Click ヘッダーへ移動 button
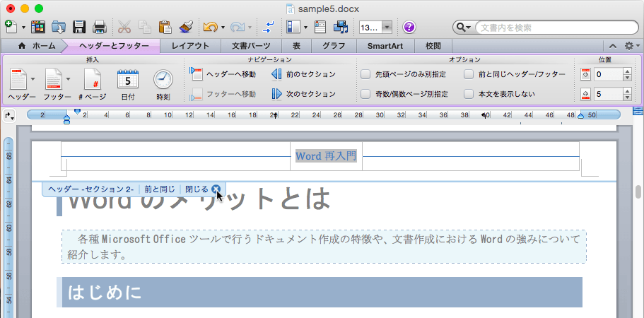 click(223, 74)
